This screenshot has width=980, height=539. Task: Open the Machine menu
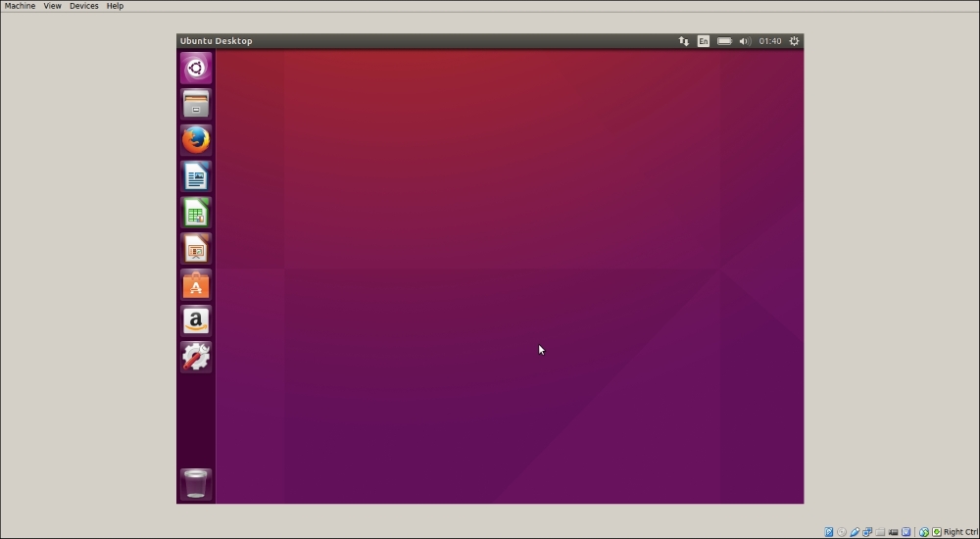(x=20, y=6)
